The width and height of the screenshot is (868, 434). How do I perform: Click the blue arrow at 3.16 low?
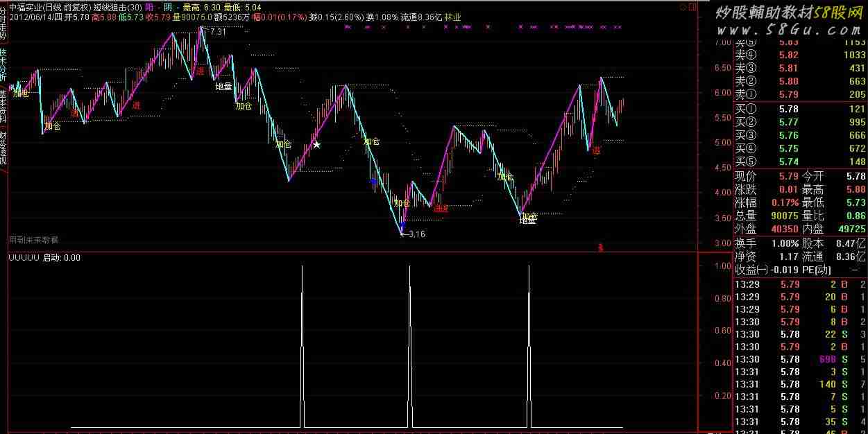[402, 225]
